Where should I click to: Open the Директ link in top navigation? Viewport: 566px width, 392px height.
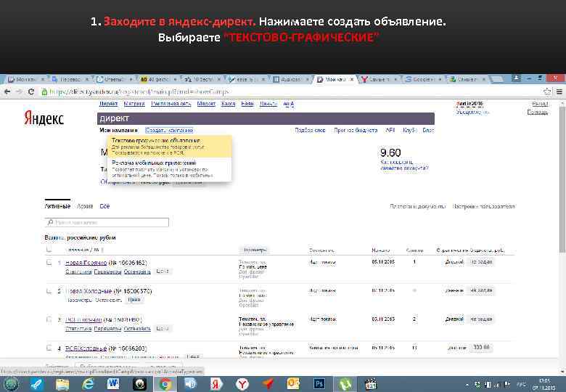point(109,104)
